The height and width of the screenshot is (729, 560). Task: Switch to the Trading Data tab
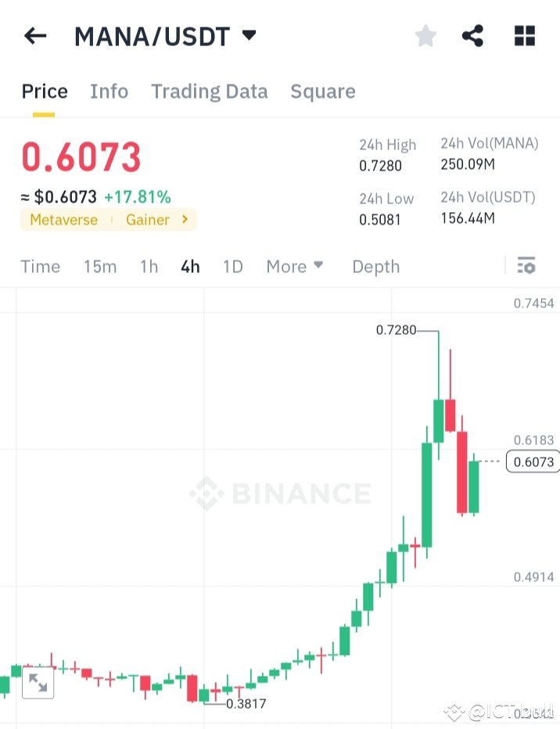click(209, 92)
